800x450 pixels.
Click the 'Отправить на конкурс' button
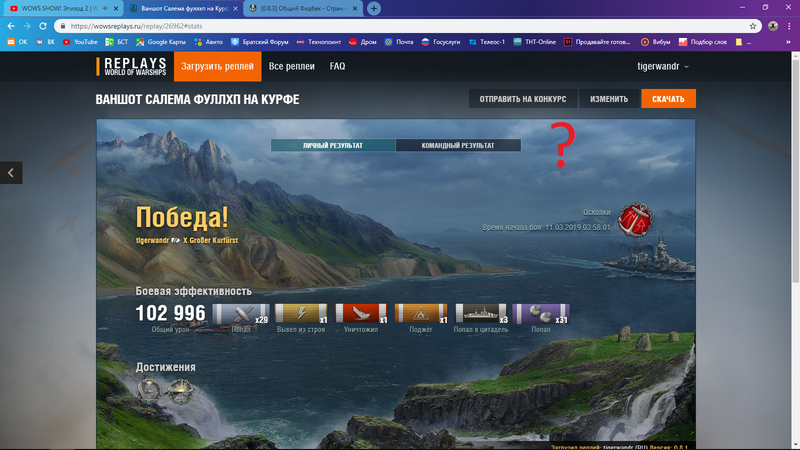point(522,99)
